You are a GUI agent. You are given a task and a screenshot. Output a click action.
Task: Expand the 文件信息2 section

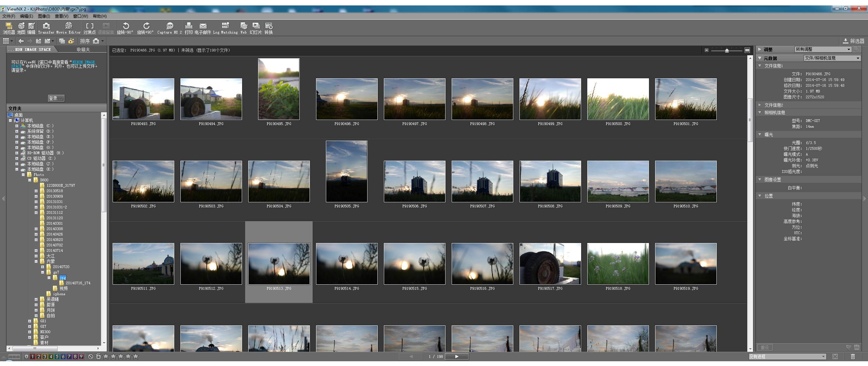(x=760, y=105)
